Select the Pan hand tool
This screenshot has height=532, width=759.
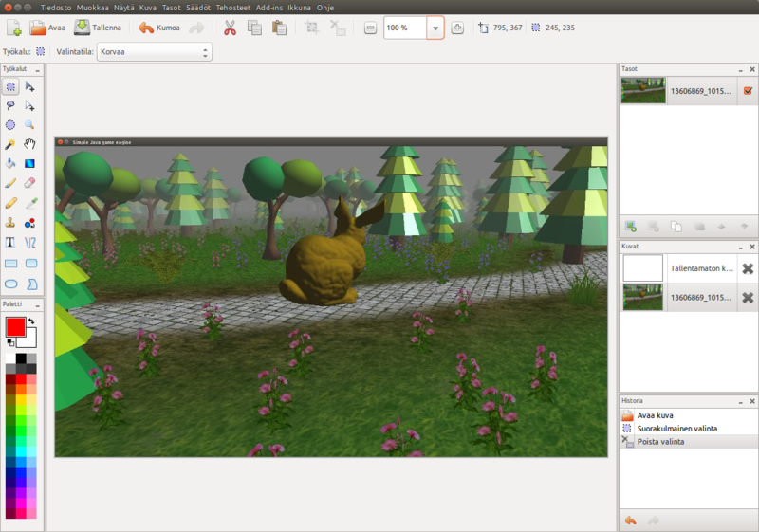pos(30,144)
